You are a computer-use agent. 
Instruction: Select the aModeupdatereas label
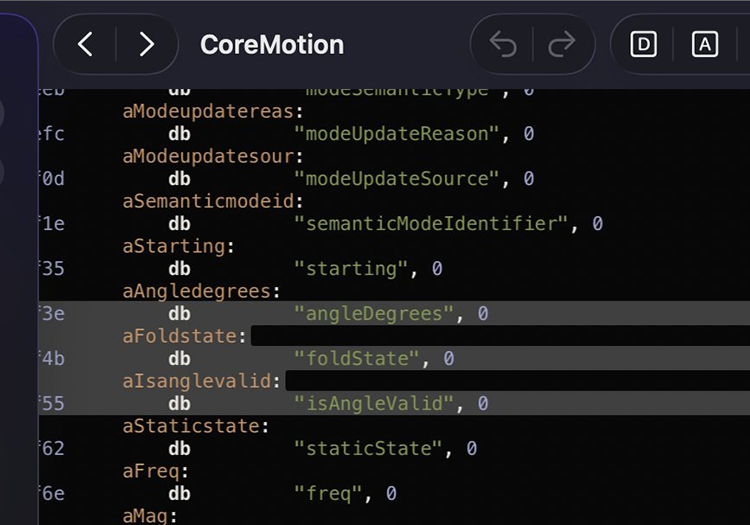213,111
